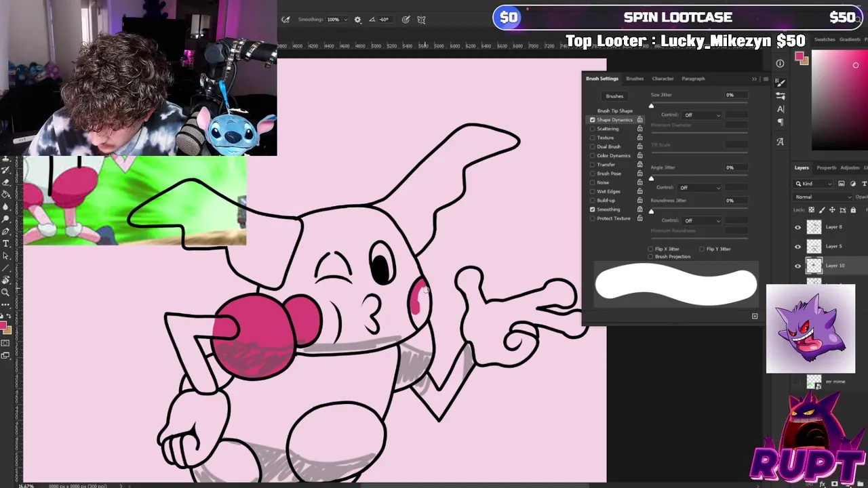Screen dimensions: 868x488
Task: Click the lock transparent pixels icon
Action: (x=811, y=210)
